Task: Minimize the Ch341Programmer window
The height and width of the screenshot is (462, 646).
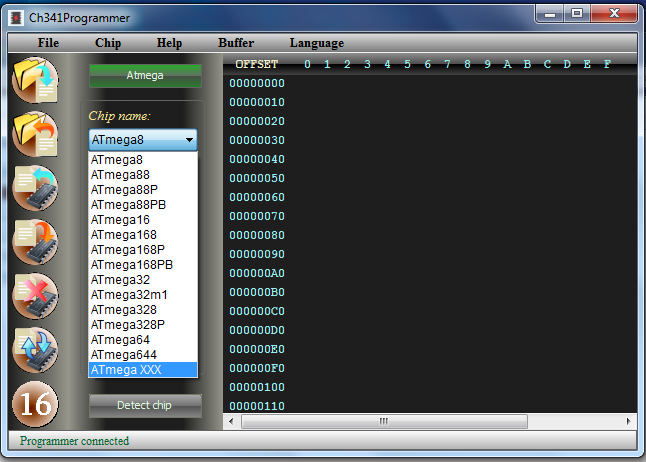Action: 550,14
